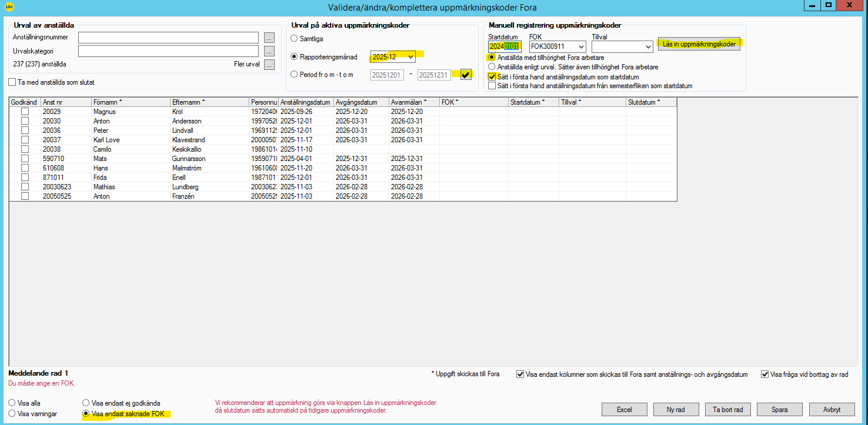Click the Fler urval ellipsis button

coord(269,65)
